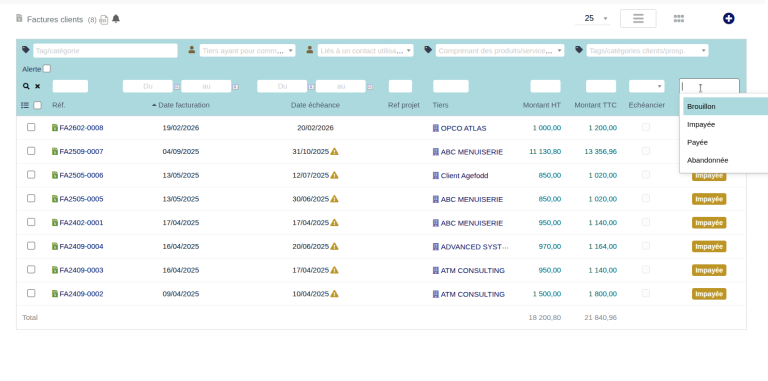Viewport: 768px width, 381px height.
Task: Check the row box for FA2509-0007
Action: 31,151
